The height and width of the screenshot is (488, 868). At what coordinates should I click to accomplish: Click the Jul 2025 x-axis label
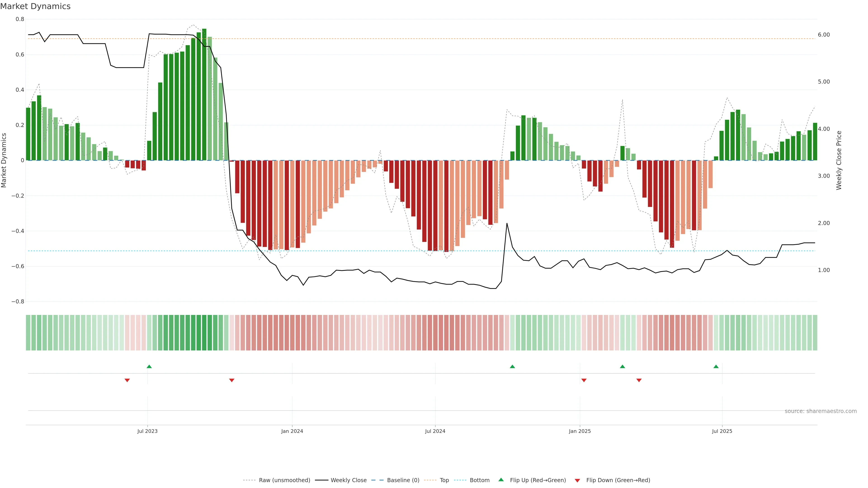pos(722,431)
